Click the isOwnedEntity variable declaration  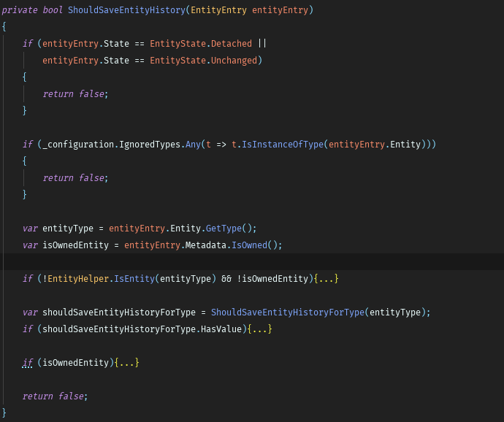tap(75, 245)
